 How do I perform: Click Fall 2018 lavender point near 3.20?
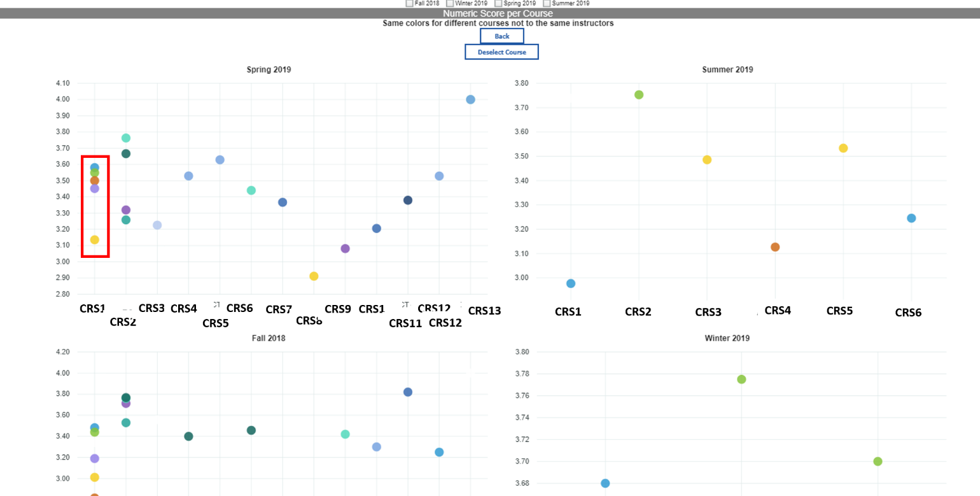click(94, 458)
